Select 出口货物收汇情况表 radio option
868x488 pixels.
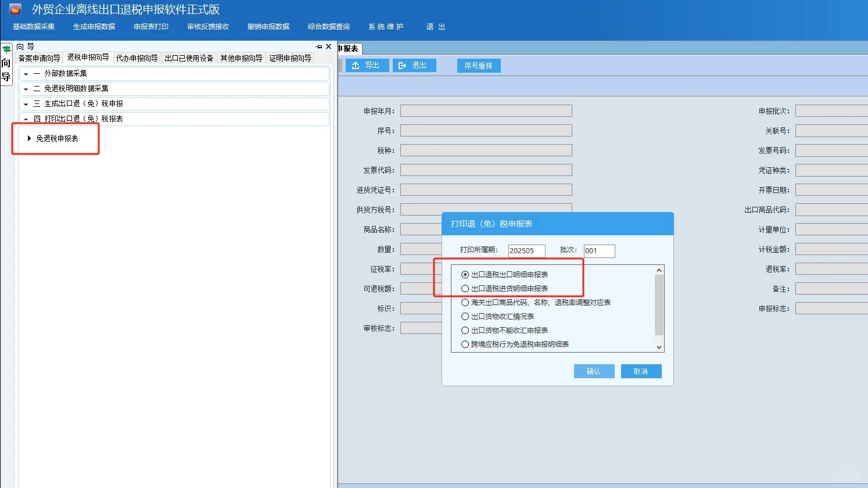(465, 316)
